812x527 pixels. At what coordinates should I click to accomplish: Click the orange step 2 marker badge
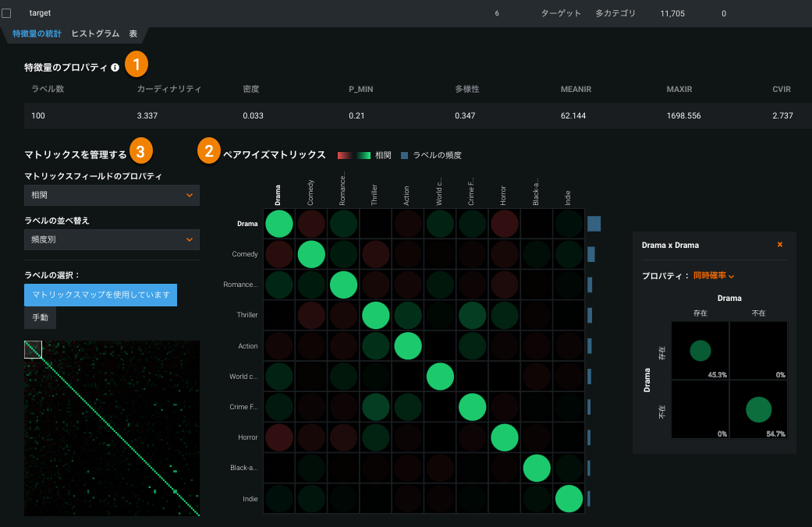[207, 150]
